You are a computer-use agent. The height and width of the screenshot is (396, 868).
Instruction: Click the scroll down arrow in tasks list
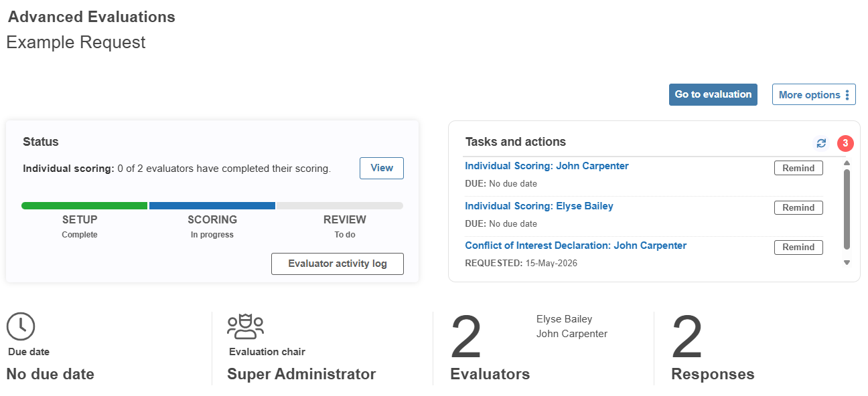(x=847, y=263)
